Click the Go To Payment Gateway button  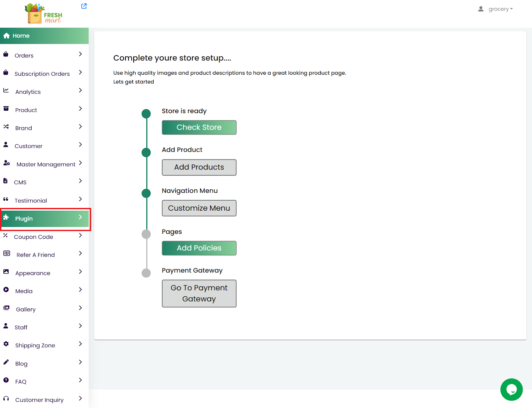pyautogui.click(x=199, y=293)
